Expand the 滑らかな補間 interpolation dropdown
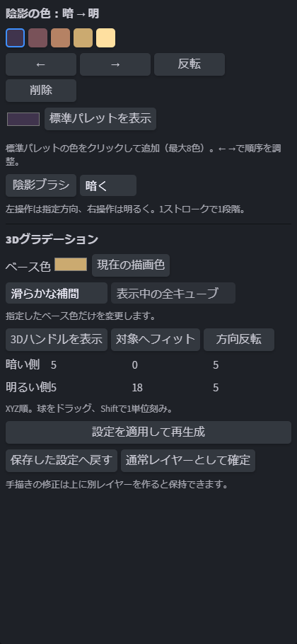The width and height of the screenshot is (297, 644). pos(57,293)
